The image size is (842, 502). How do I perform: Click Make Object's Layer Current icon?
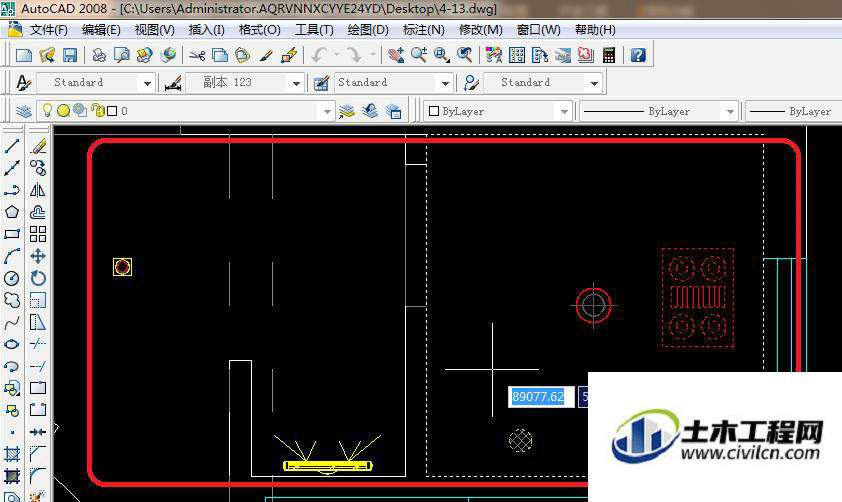[347, 111]
